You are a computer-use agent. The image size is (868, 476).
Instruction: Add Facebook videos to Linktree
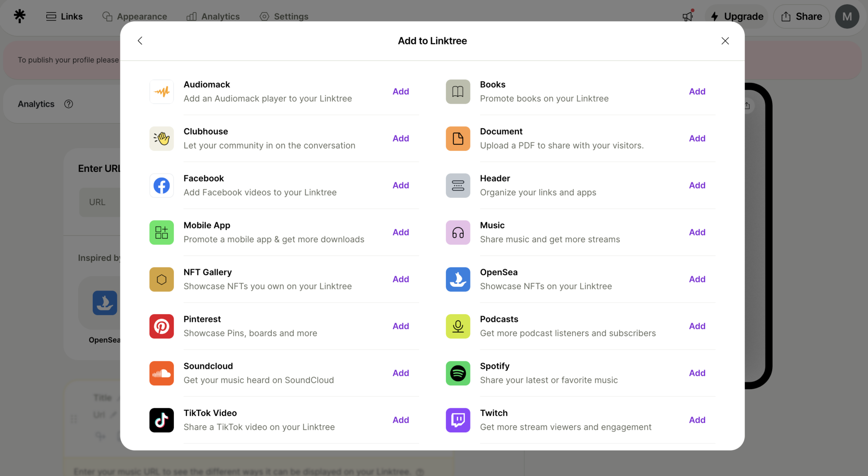click(401, 185)
